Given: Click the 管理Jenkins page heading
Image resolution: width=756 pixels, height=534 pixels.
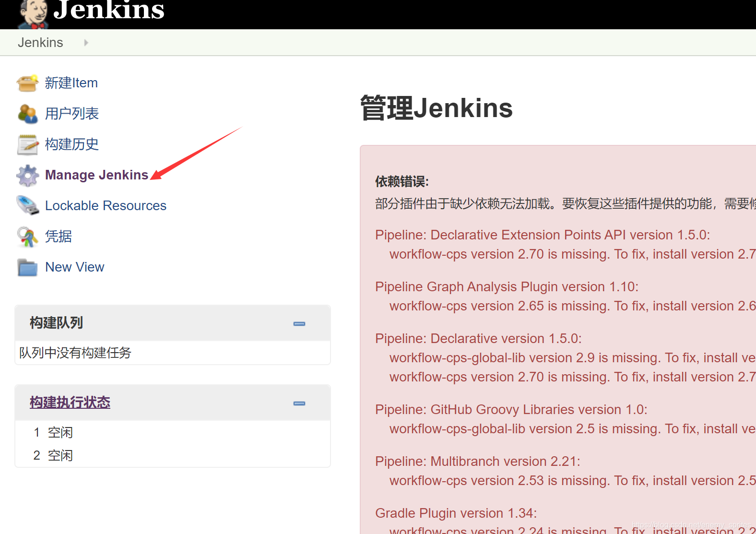Looking at the screenshot, I should [437, 108].
